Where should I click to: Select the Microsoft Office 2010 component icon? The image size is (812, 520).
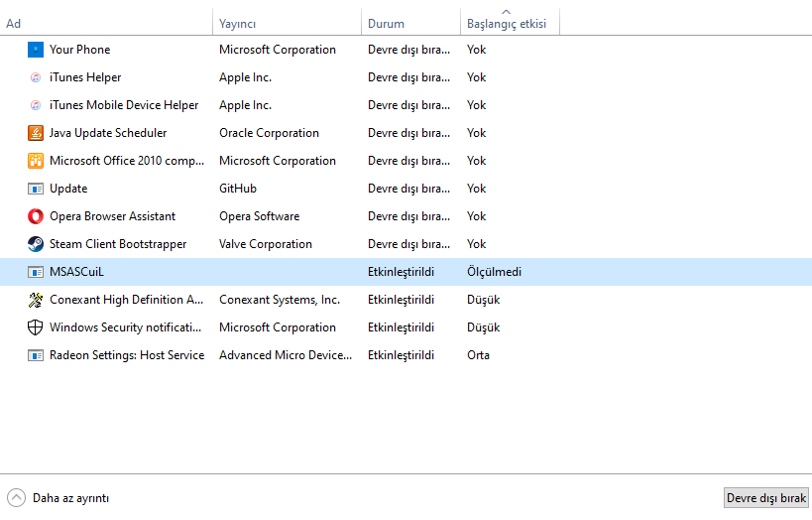click(36, 161)
